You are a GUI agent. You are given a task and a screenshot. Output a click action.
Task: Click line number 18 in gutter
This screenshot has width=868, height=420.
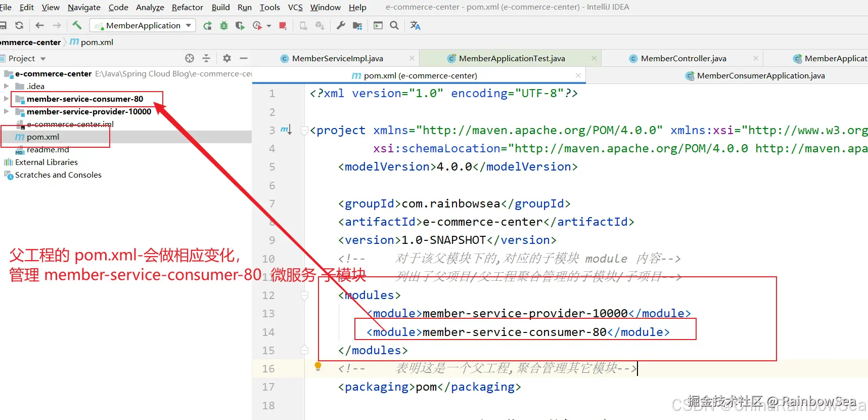(x=268, y=405)
